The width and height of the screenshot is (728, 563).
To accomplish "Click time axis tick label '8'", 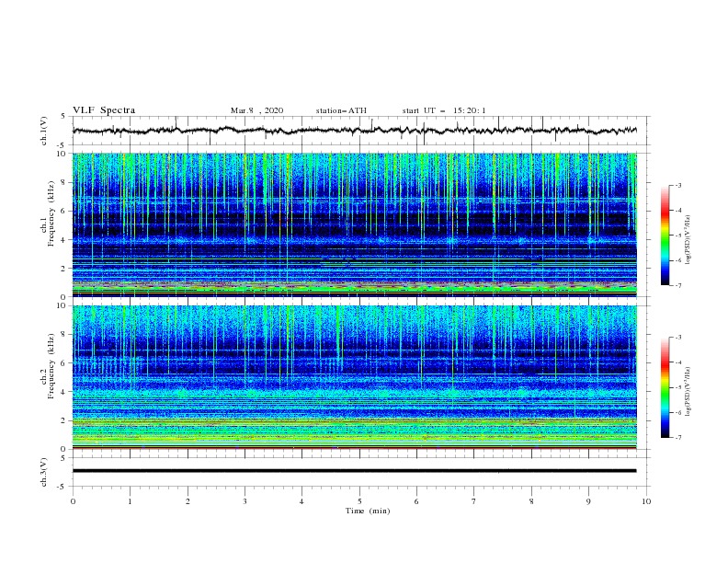I will (531, 501).
